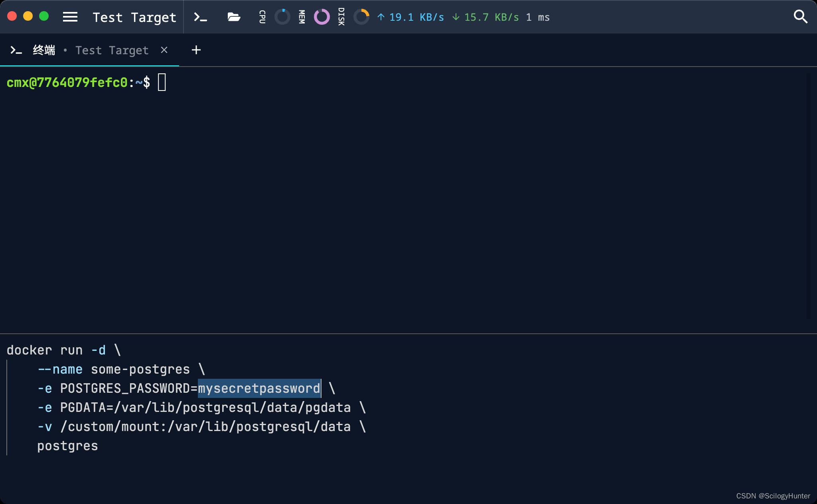Click the new terminal icon in toolbar
817x504 pixels.
pyautogui.click(x=200, y=17)
